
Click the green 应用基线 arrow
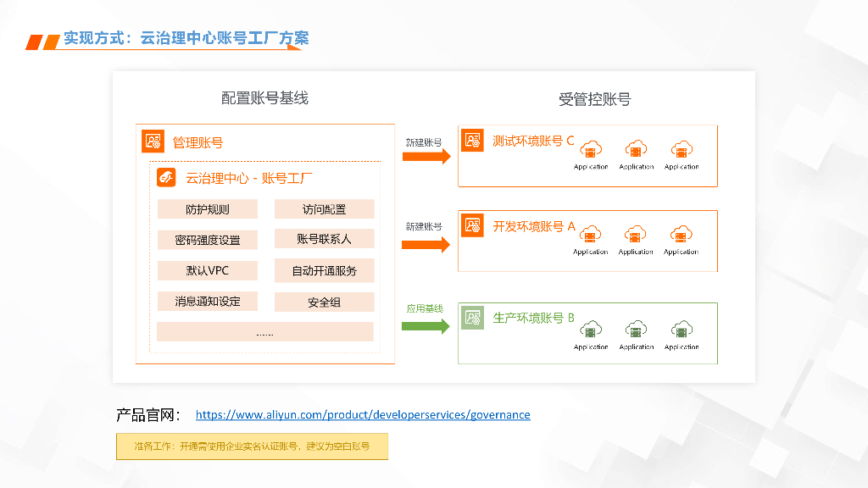click(426, 326)
